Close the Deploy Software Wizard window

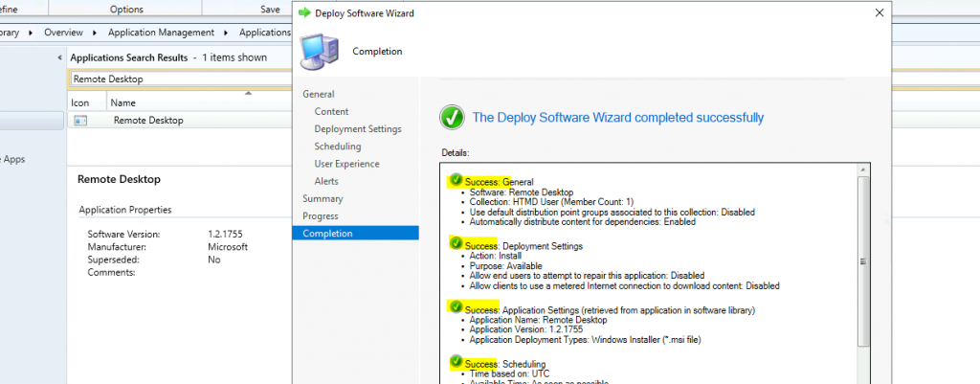pos(879,12)
